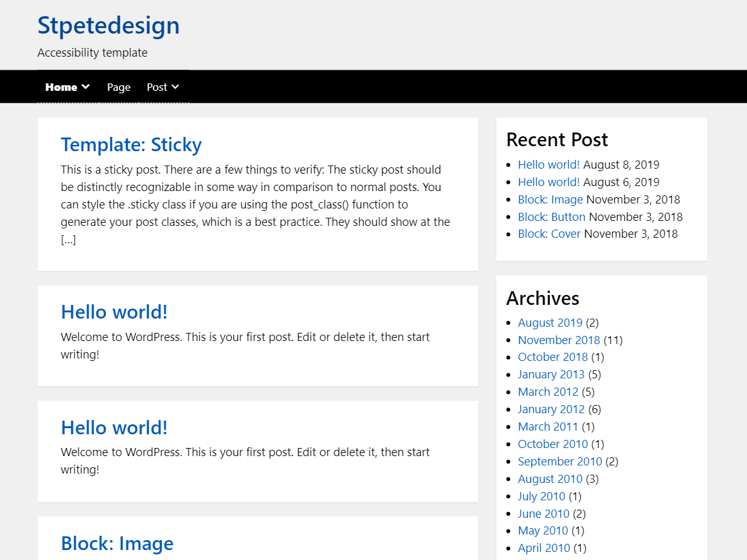View the January 2012 archive
747x560 pixels.
pos(552,409)
